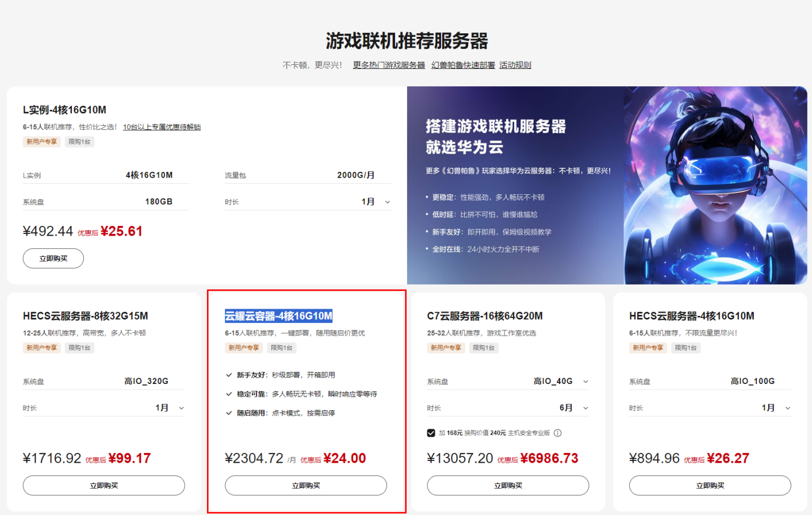
Task: Click the 180GB 系统盘 value
Action: (x=159, y=202)
